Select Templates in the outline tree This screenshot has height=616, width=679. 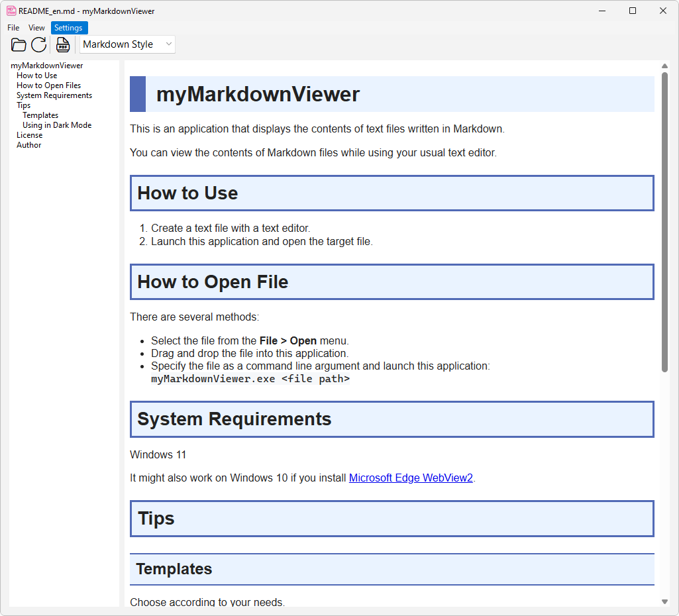40,115
